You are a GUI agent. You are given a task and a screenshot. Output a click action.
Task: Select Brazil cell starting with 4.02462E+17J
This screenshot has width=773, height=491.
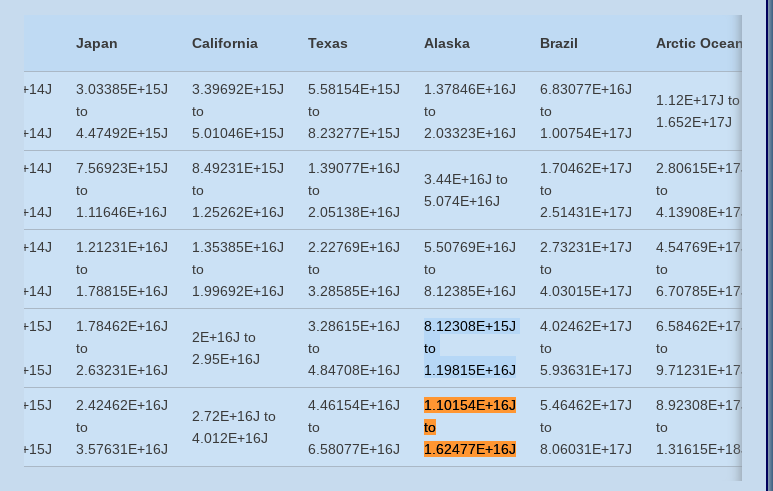(x=586, y=348)
